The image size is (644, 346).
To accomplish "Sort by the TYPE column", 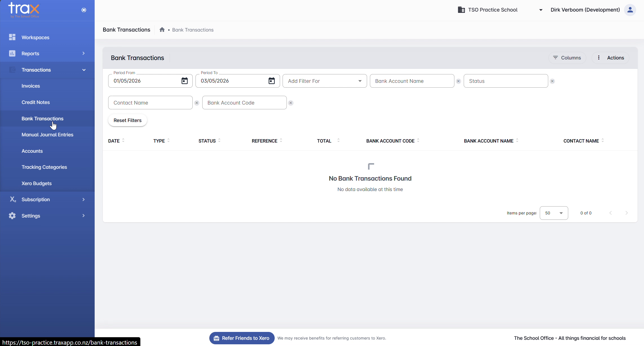I will pyautogui.click(x=161, y=141).
